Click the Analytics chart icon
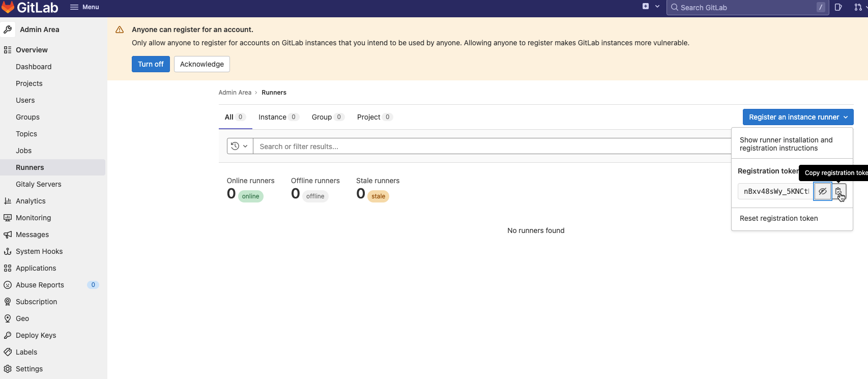 coord(8,201)
